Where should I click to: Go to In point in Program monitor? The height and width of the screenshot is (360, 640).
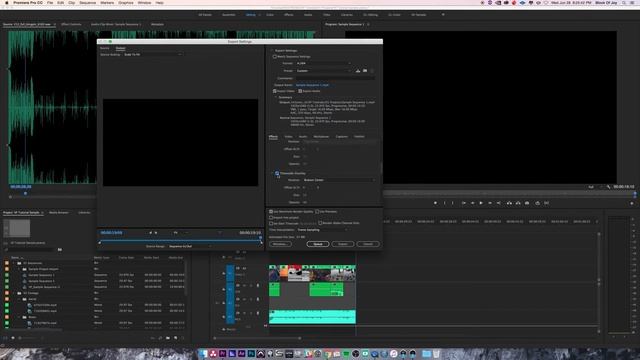click(464, 203)
